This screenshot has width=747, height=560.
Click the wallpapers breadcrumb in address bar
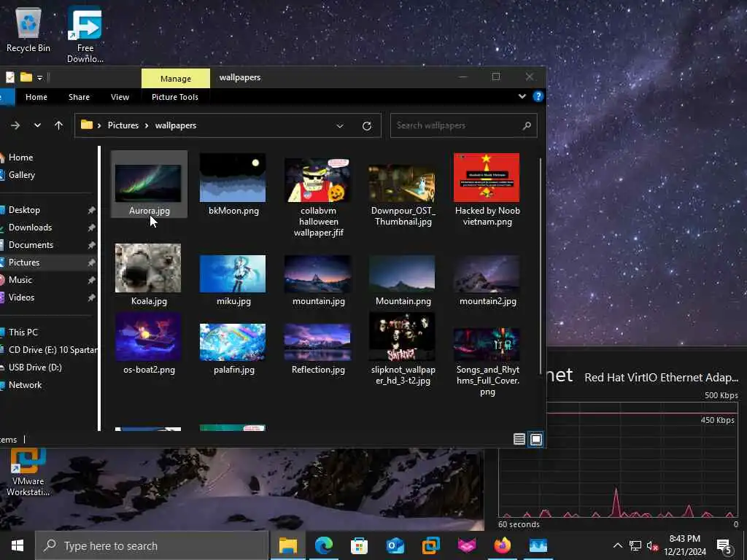pyautogui.click(x=176, y=125)
